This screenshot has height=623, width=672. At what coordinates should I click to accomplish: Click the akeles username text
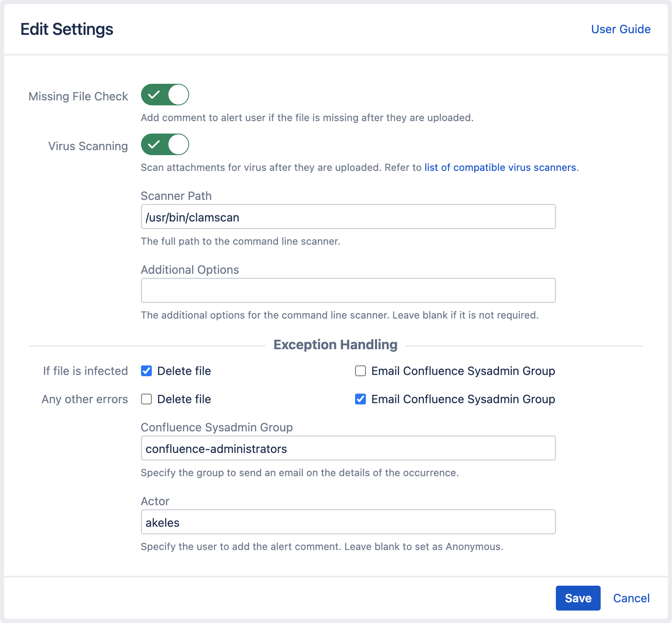click(162, 522)
